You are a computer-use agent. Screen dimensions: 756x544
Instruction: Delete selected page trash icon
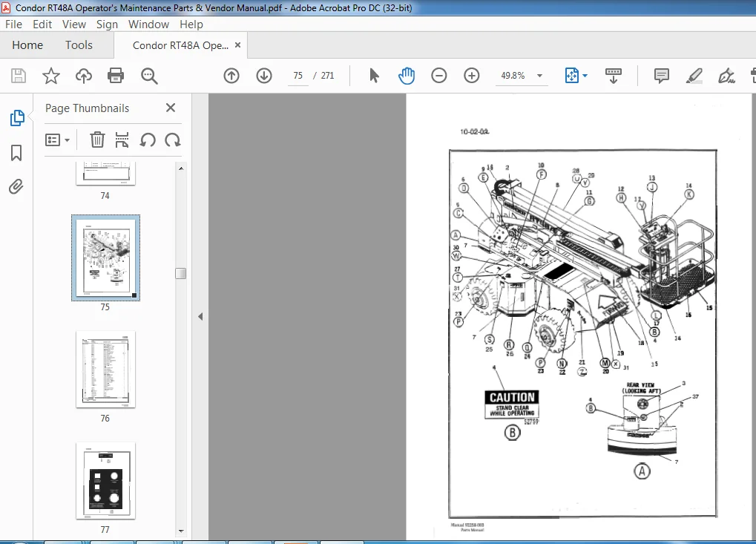(x=97, y=140)
